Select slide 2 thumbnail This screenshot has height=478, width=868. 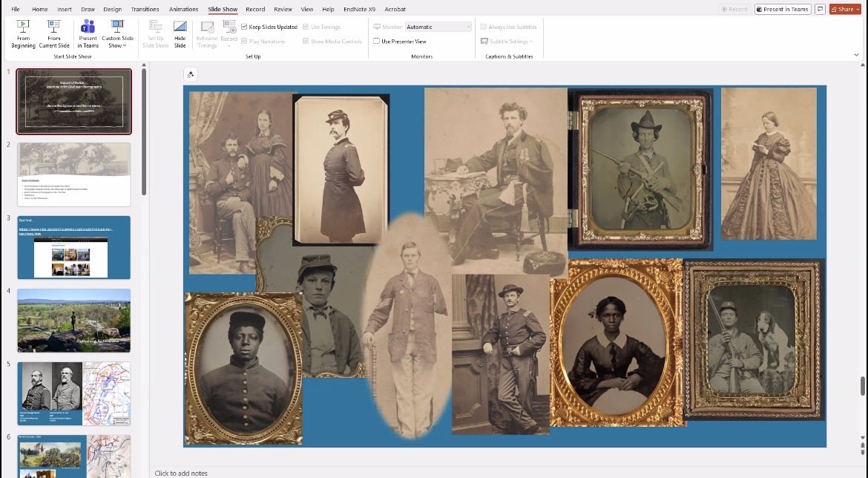click(74, 174)
